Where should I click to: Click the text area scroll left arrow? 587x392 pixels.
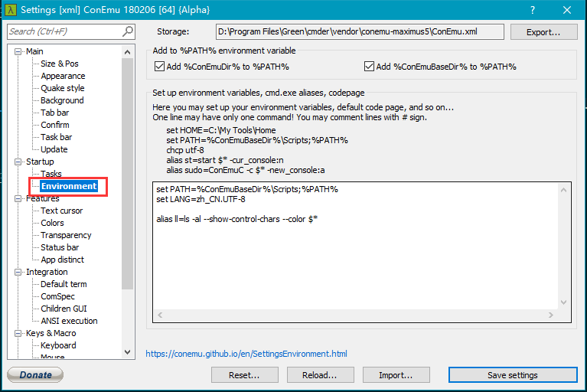[x=160, y=315]
